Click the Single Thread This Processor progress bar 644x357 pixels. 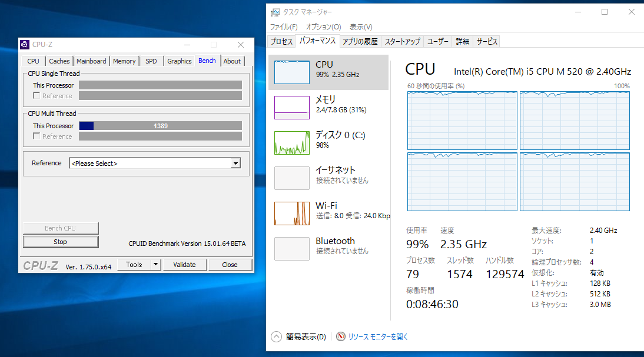[x=160, y=85]
